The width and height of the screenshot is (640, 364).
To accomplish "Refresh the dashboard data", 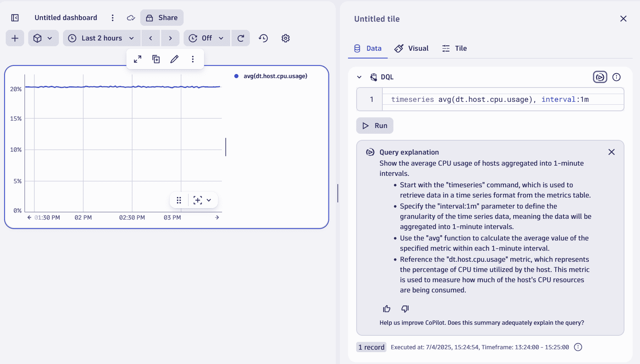I will pos(241,38).
